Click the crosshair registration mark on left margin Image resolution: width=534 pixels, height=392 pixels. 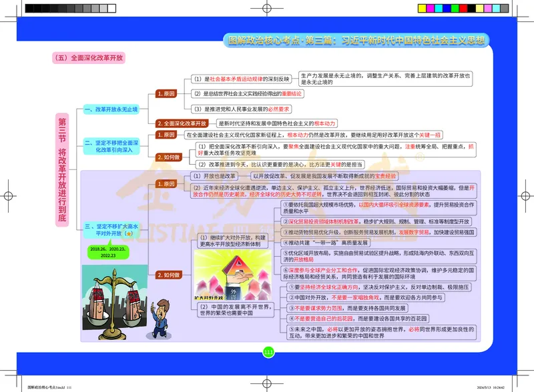pyautogui.click(x=7, y=197)
